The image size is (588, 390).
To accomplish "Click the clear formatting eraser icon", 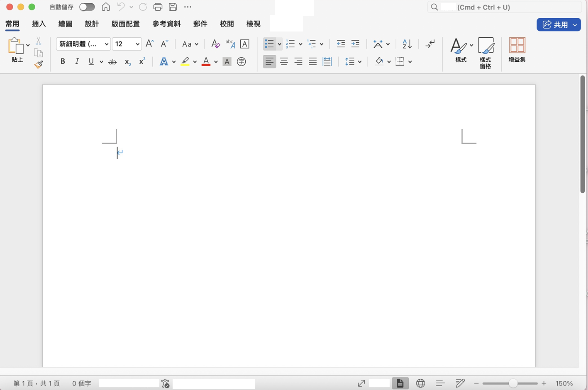I will coord(215,44).
